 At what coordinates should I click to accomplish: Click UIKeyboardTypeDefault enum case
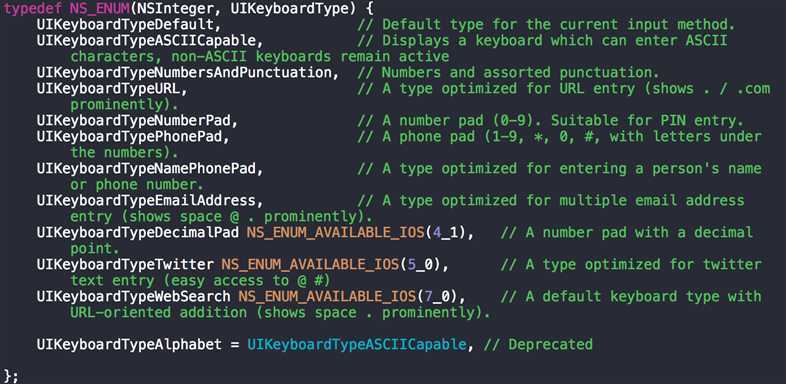pos(125,25)
